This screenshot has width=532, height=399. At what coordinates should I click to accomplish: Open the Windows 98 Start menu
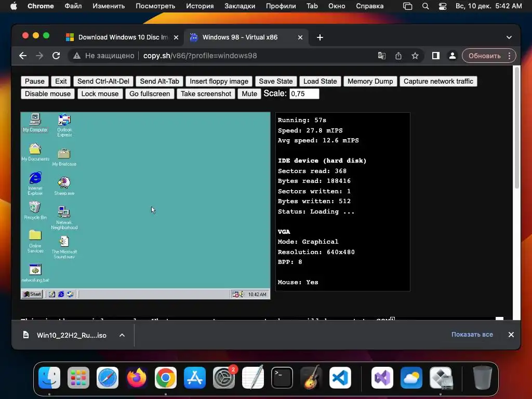point(32,294)
